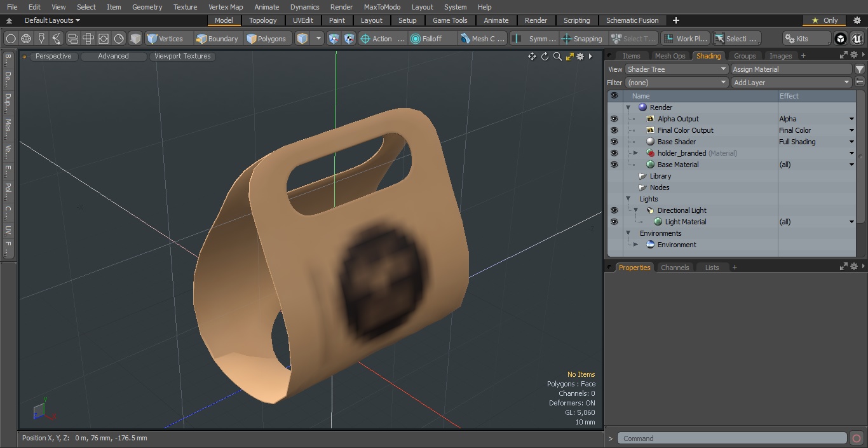Viewport: 868px width, 448px height.
Task: Click the viewport zoom magnifier icon
Action: (557, 57)
